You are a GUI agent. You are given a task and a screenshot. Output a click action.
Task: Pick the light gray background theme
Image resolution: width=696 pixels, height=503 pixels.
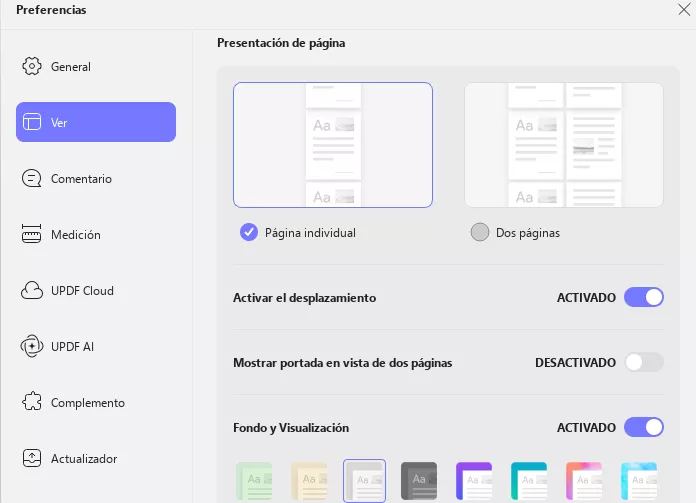tap(364, 481)
